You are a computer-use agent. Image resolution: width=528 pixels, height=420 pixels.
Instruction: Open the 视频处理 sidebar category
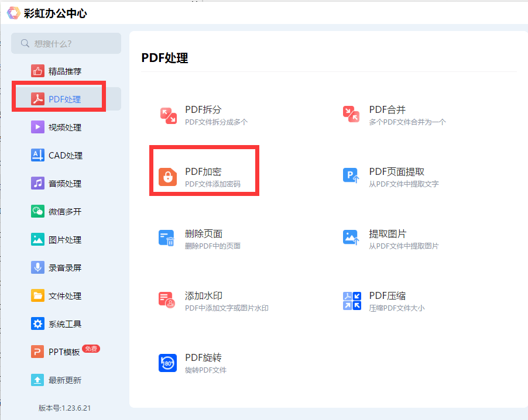66,127
